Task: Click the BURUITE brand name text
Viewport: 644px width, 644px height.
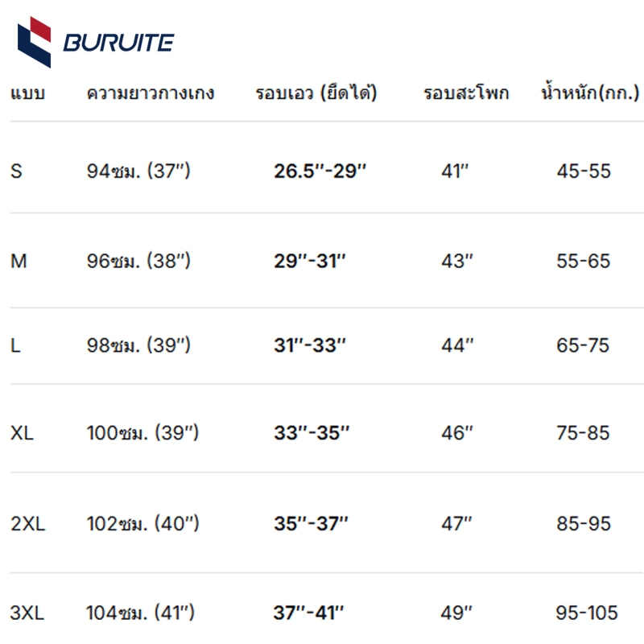Action: pyautogui.click(x=118, y=43)
